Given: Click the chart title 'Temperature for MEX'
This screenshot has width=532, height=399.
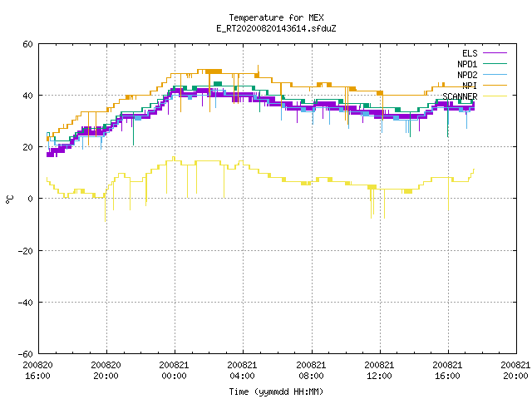Looking at the screenshot, I should click(276, 17).
